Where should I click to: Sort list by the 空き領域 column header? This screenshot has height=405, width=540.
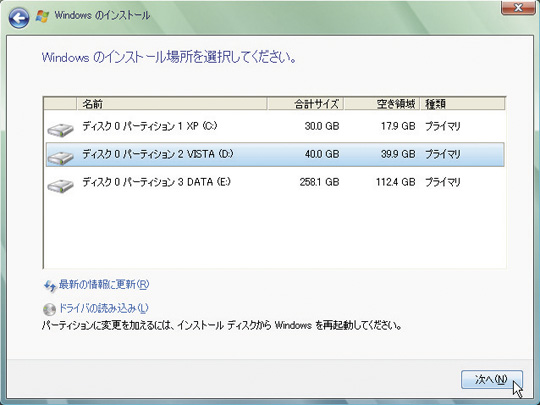(x=382, y=104)
